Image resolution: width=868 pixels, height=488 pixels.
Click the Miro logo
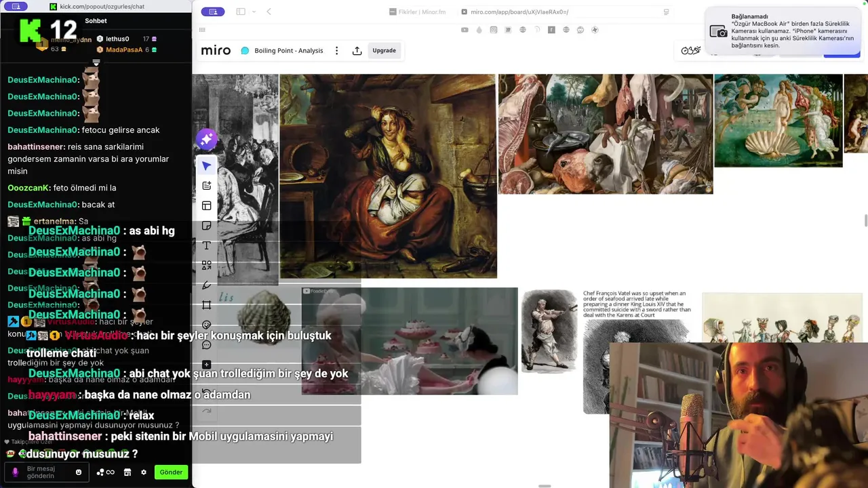pos(216,51)
